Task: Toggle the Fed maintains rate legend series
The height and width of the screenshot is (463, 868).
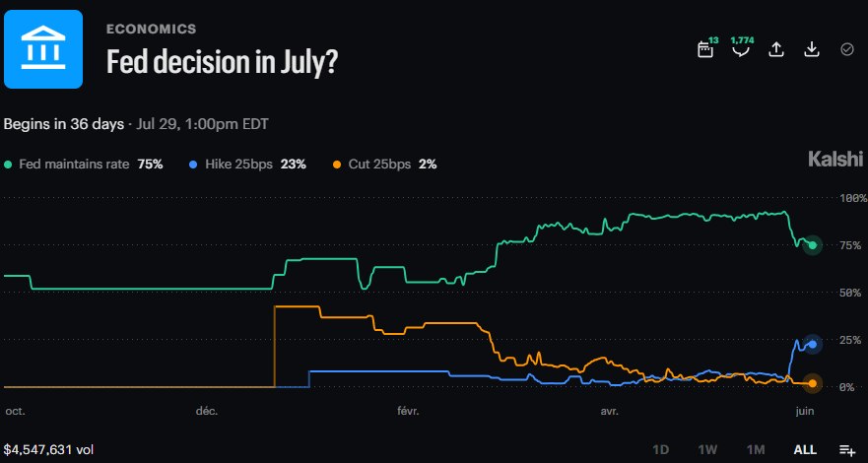Action: pyautogui.click(x=83, y=165)
